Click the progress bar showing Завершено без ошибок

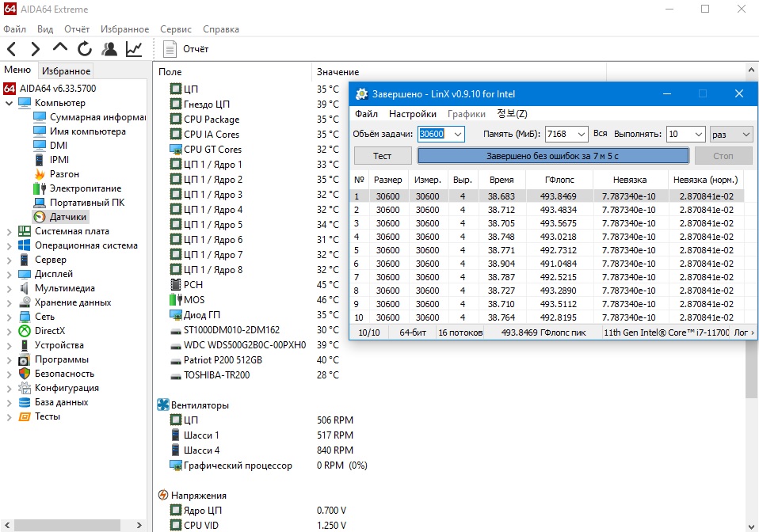tap(553, 156)
